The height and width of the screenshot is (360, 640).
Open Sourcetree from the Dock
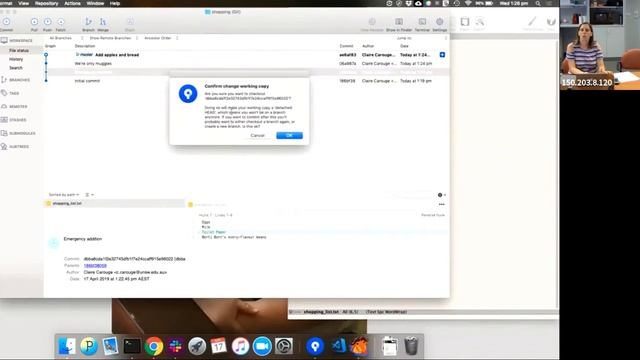pyautogui.click(x=315, y=346)
